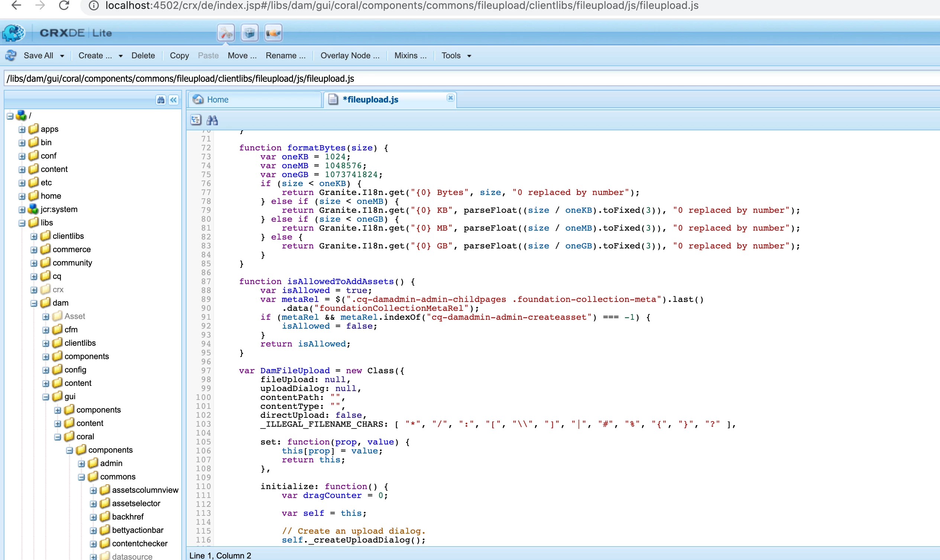Click the binoculars search icon in tree panel
This screenshot has height=560, width=940.
[161, 100]
